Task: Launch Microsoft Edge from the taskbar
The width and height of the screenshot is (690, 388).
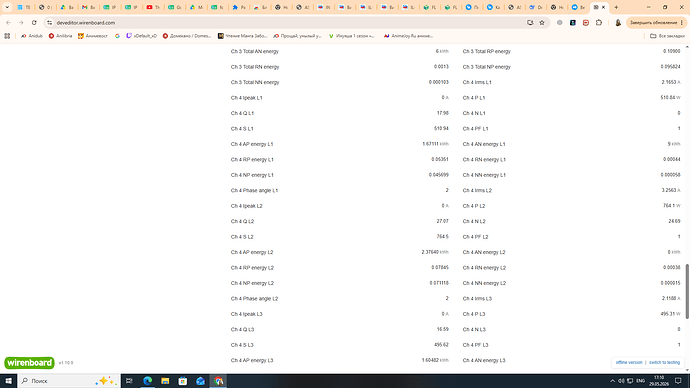Action: [147, 381]
